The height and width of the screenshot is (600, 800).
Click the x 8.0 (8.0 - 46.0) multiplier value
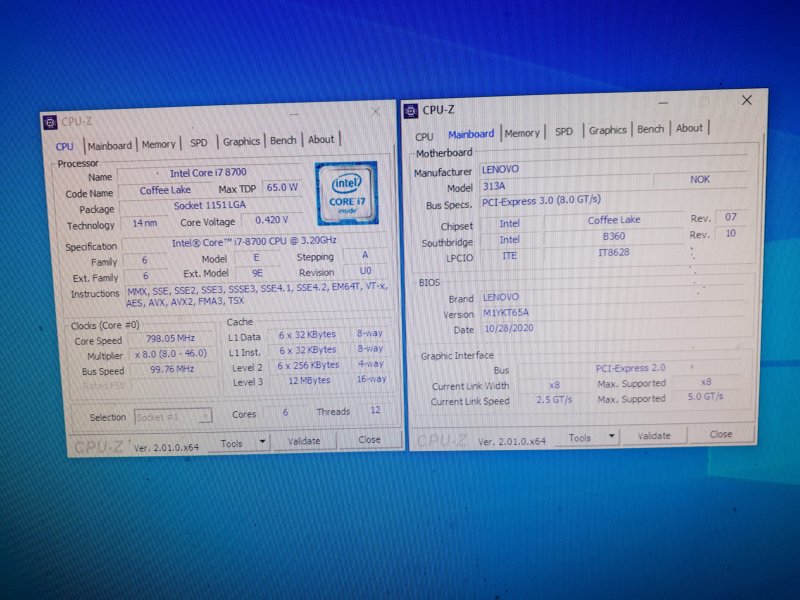[x=170, y=354]
